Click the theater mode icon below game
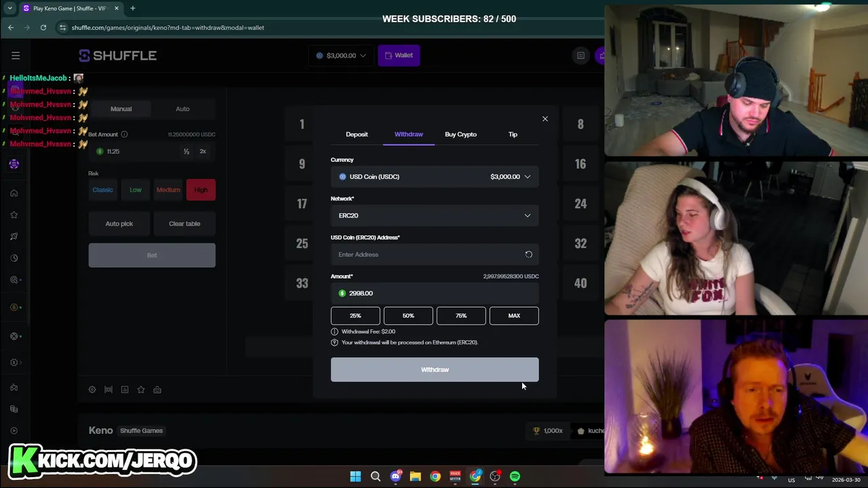This screenshot has width=868, height=488. tap(108, 390)
